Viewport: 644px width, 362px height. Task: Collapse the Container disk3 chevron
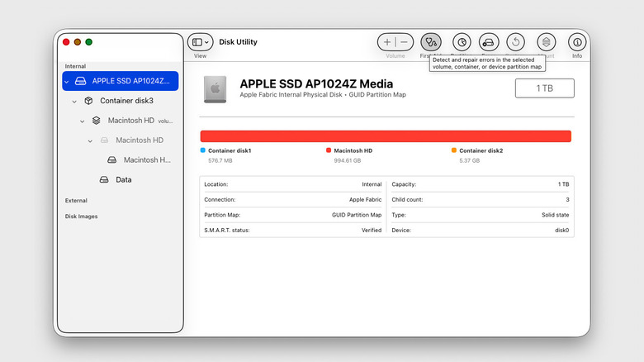pyautogui.click(x=74, y=101)
